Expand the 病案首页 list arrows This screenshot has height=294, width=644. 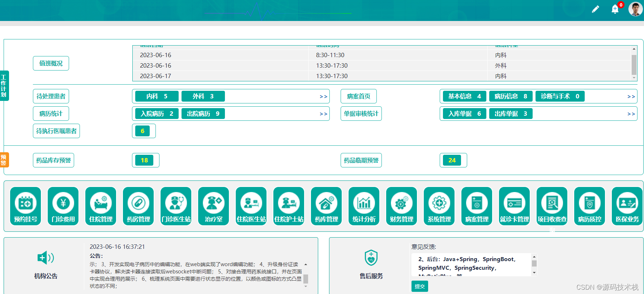pos(631,97)
